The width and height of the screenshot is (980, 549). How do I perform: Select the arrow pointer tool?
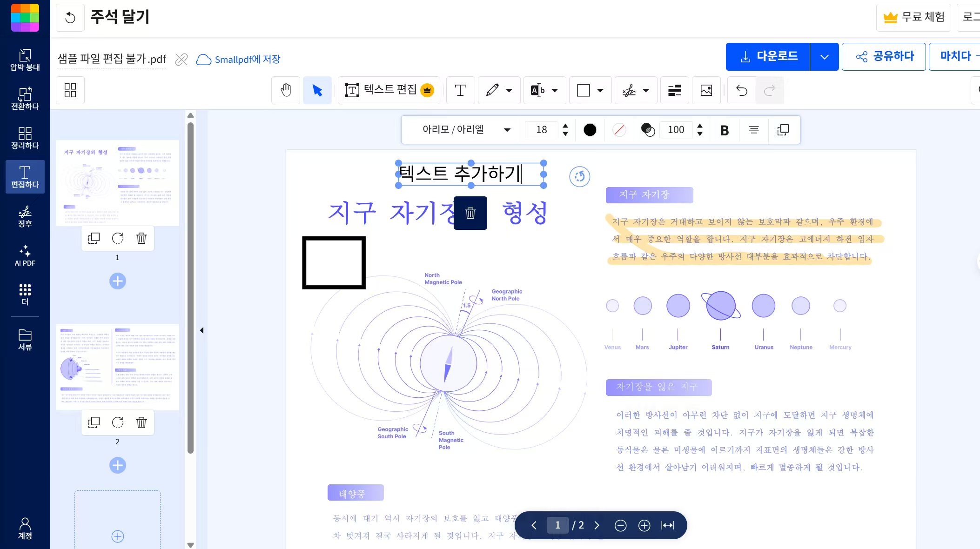coord(317,90)
